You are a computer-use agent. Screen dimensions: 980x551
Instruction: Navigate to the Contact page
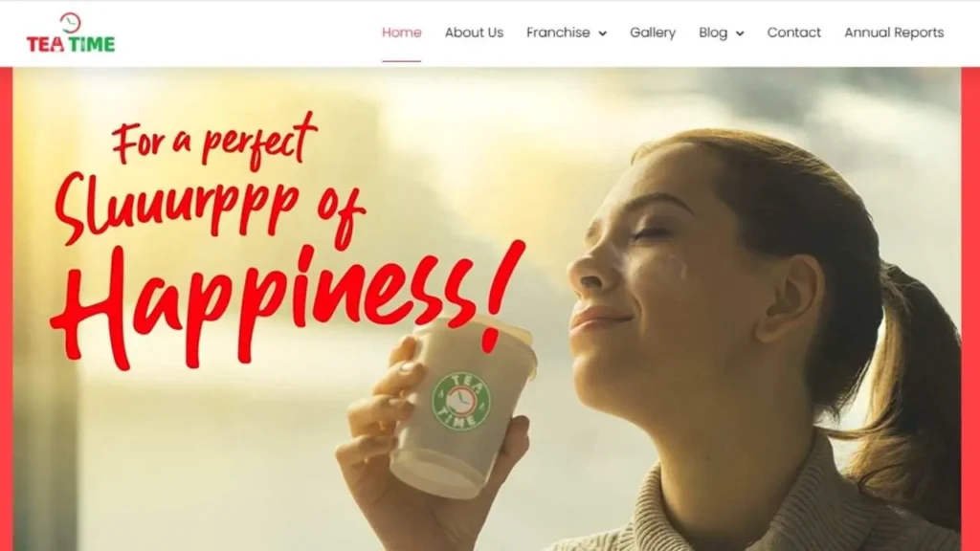tap(793, 33)
